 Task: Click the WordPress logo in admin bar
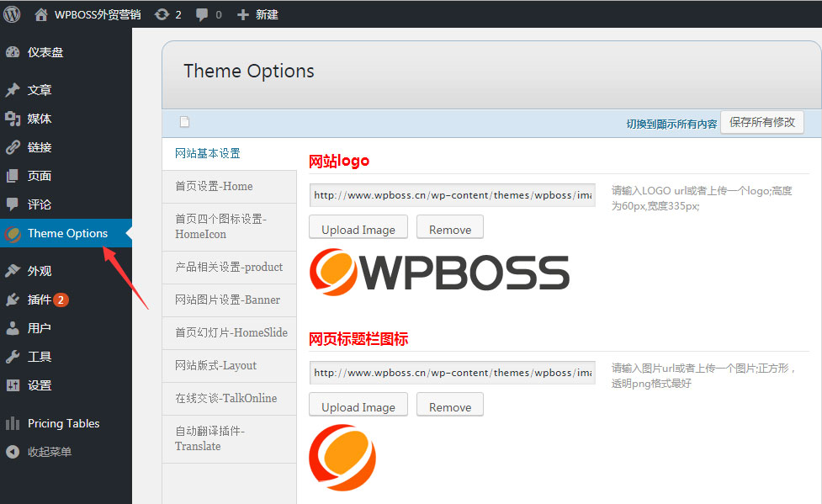pos(12,13)
